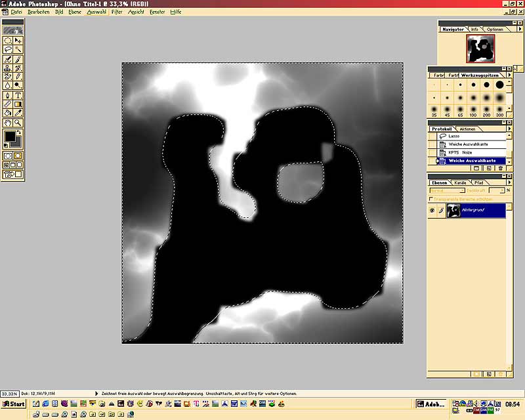Open the Filter menu

point(117,12)
